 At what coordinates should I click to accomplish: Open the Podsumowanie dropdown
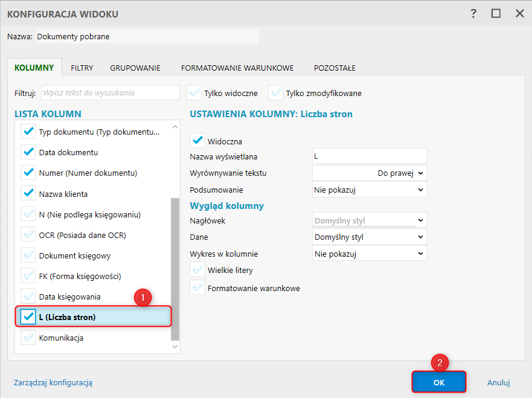[370, 189]
